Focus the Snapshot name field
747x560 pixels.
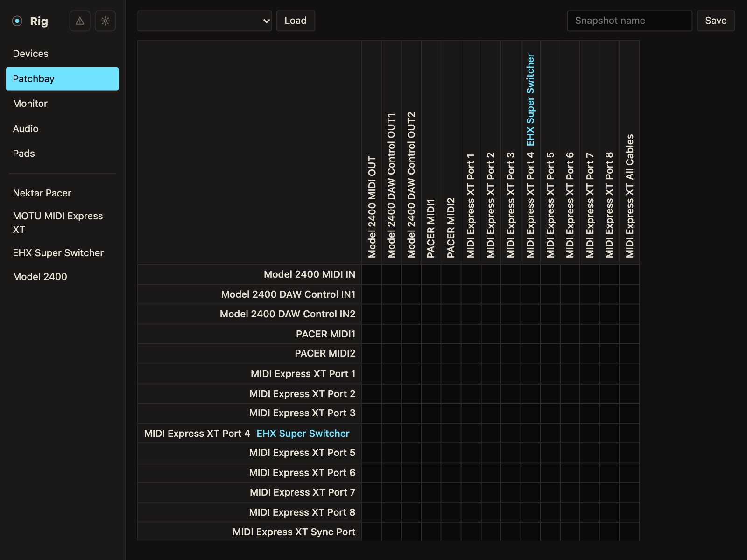(629, 21)
